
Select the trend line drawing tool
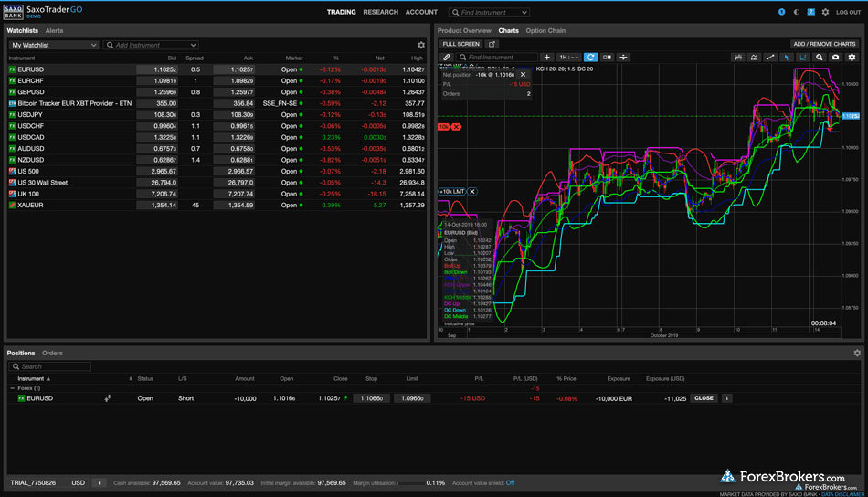(770, 57)
